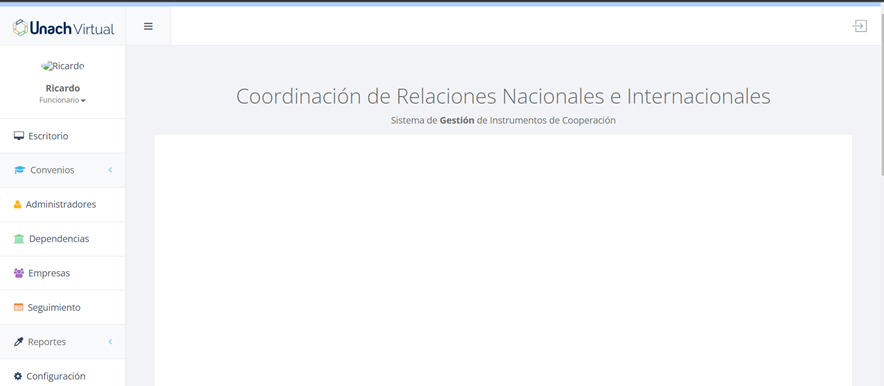This screenshot has width=884, height=386.
Task: Click the Administradores user icon
Action: (17, 205)
